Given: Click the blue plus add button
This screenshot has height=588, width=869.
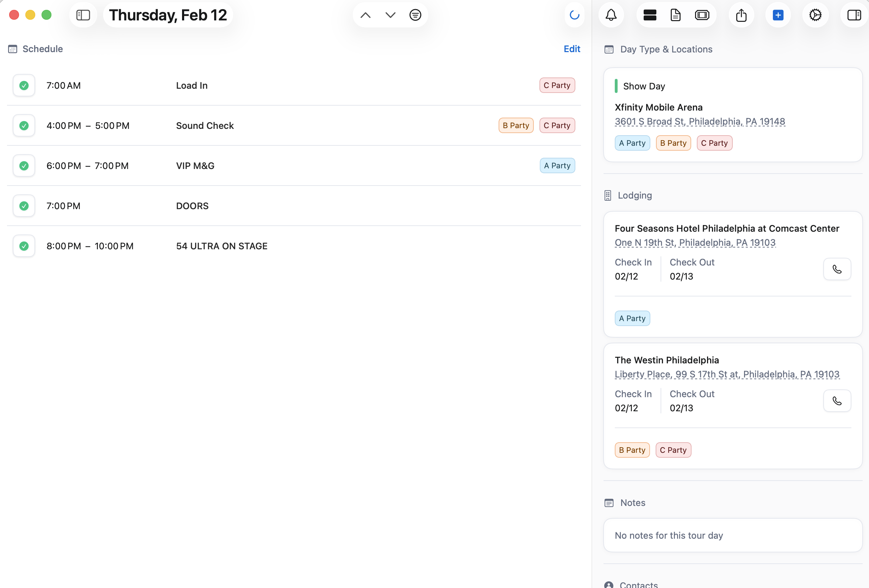Looking at the screenshot, I should (x=778, y=15).
